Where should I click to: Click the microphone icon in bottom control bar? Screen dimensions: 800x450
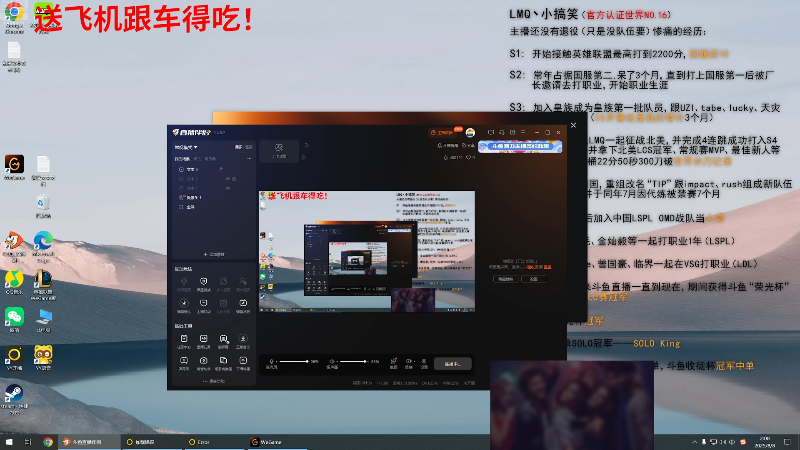pos(271,362)
